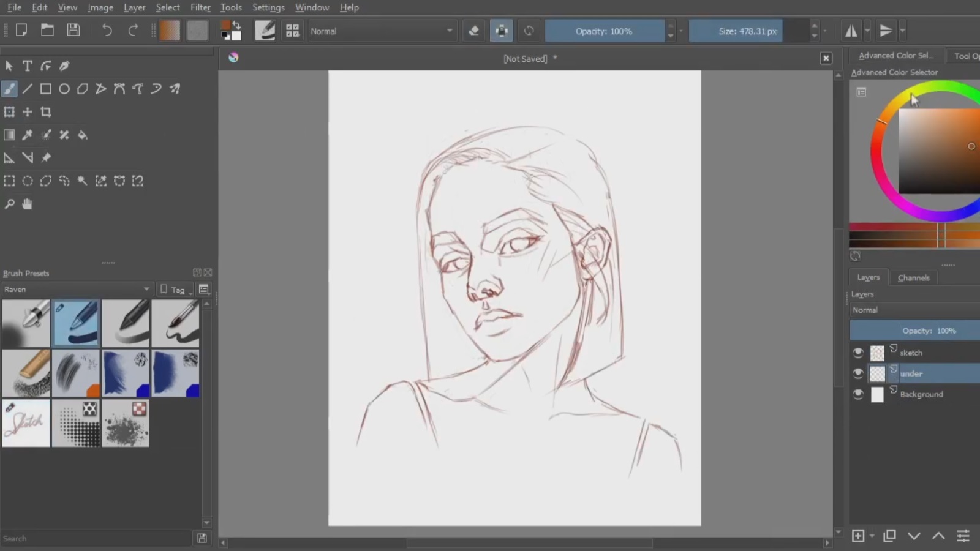Open the brush presets chooser grid
Screen dimensions: 980x551
point(292,31)
